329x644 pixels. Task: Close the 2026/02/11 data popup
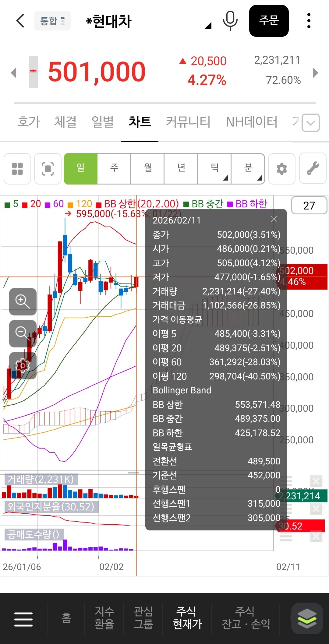coord(274,219)
